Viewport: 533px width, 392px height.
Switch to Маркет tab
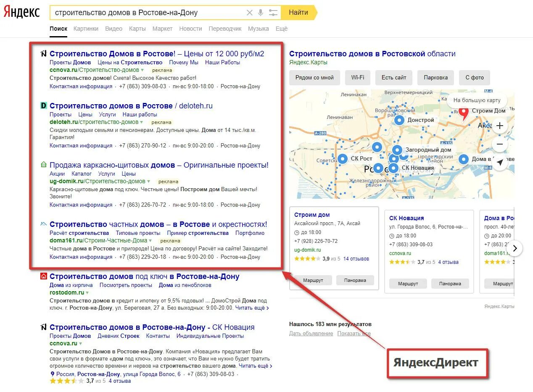163,29
